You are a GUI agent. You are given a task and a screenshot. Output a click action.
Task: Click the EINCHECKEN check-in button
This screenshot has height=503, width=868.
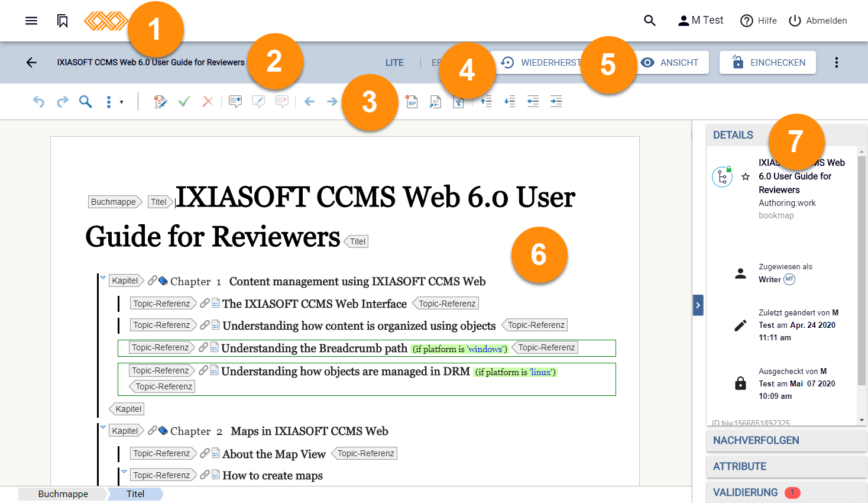767,62
